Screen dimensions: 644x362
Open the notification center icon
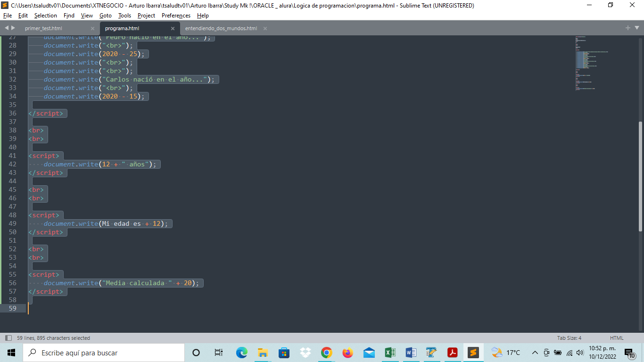[629, 353]
